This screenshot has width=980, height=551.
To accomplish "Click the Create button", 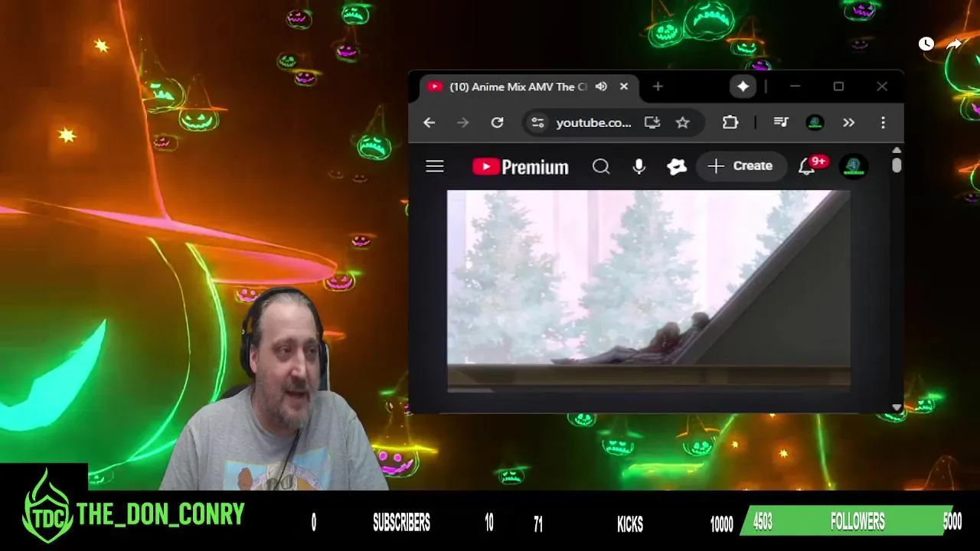I will pyautogui.click(x=740, y=166).
